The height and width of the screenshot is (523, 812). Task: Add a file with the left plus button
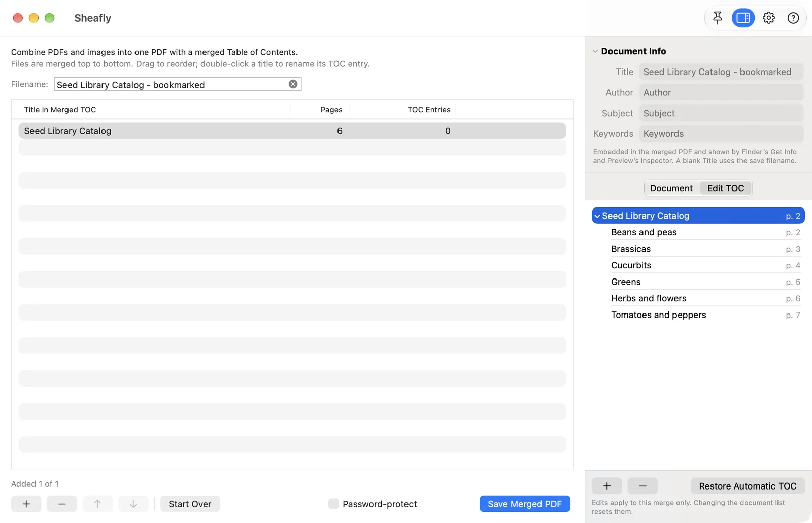click(26, 504)
